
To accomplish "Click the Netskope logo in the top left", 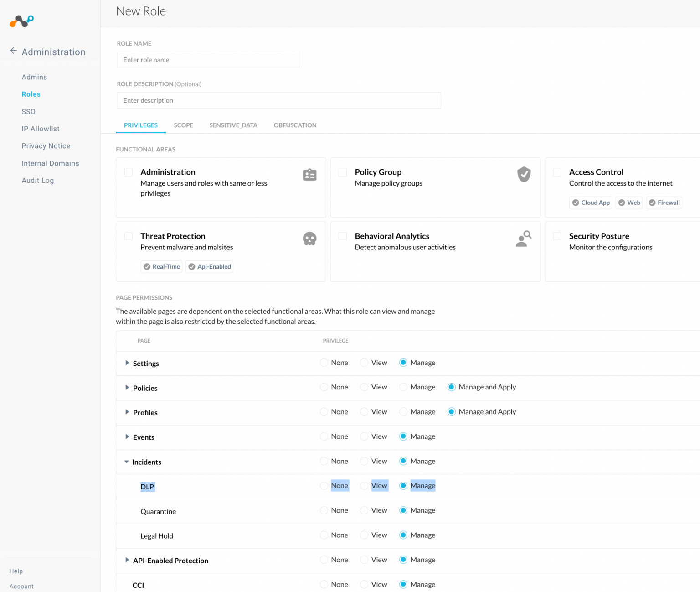I will tap(21, 21).
